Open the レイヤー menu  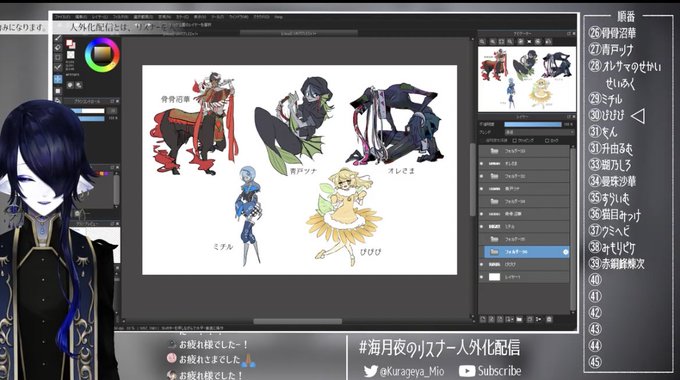pyautogui.click(x=100, y=17)
